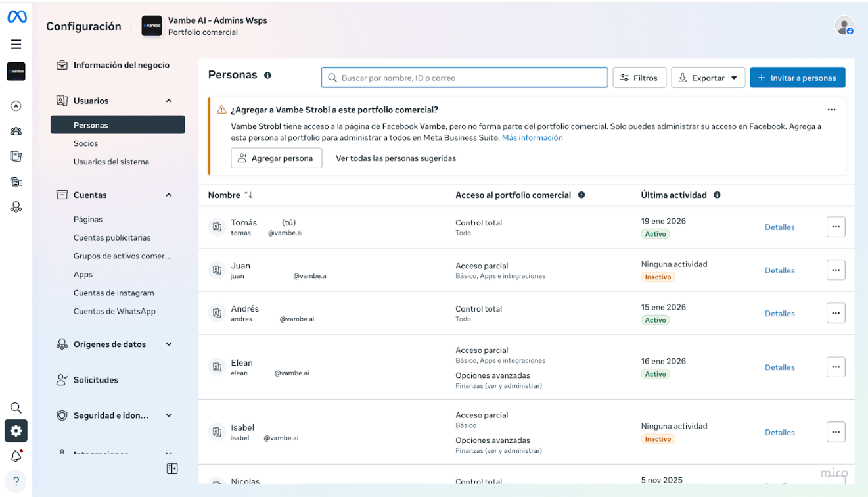Click info icon next to Personas heading
This screenshot has width=868, height=497.
[x=267, y=76]
